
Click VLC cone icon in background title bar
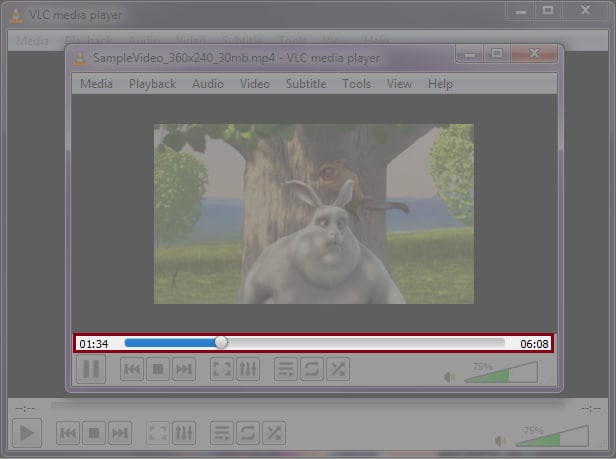(16, 15)
